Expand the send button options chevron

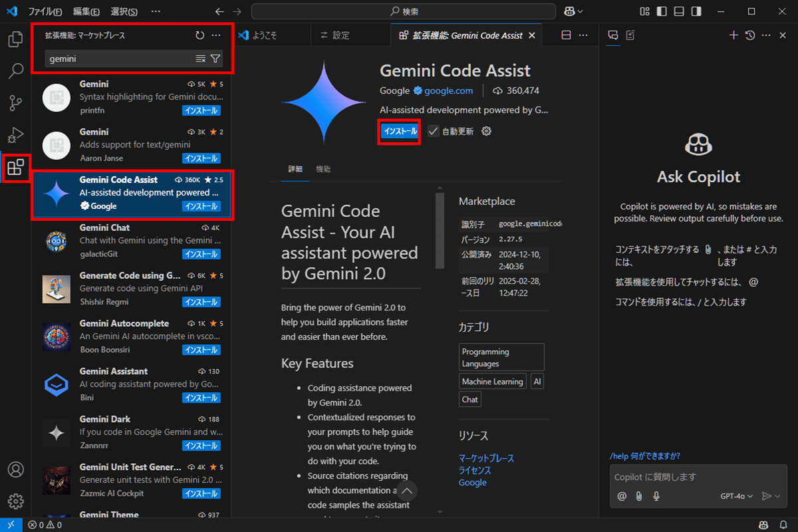(777, 495)
